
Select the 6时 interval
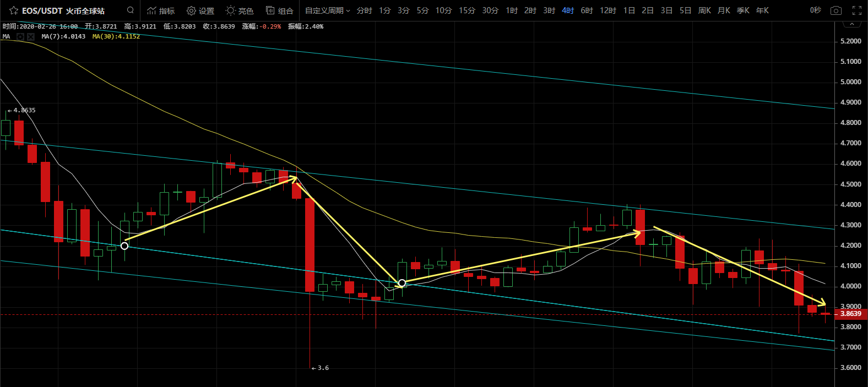point(587,10)
